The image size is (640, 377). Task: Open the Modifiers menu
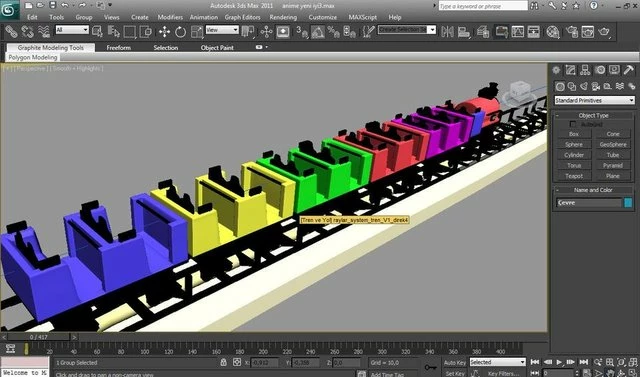[x=170, y=17]
